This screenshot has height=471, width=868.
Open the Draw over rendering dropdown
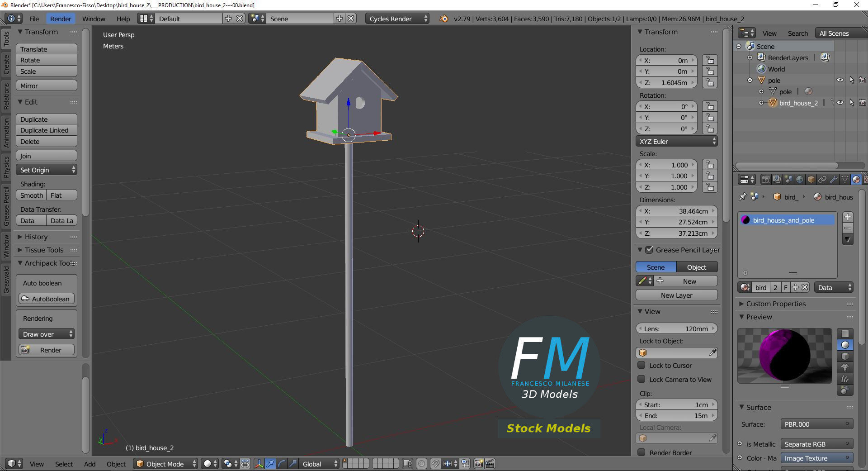pos(47,334)
